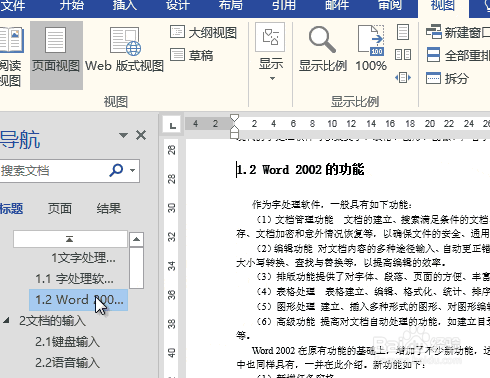This screenshot has height=378, width=490.
Task: Open the 显示 show options dropdown
Action: coord(271,53)
